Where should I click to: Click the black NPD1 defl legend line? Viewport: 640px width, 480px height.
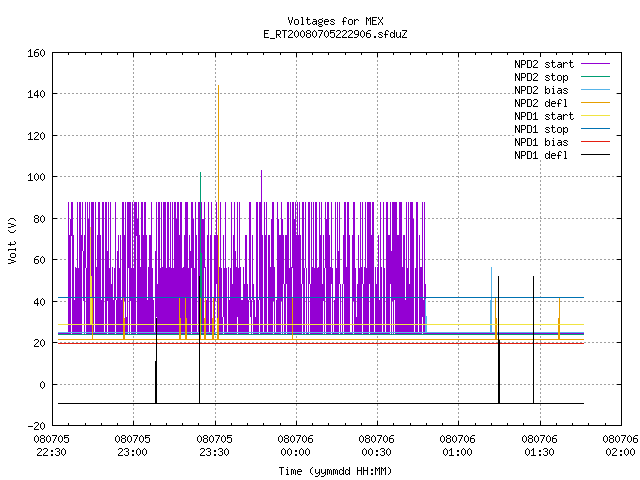(x=596, y=155)
